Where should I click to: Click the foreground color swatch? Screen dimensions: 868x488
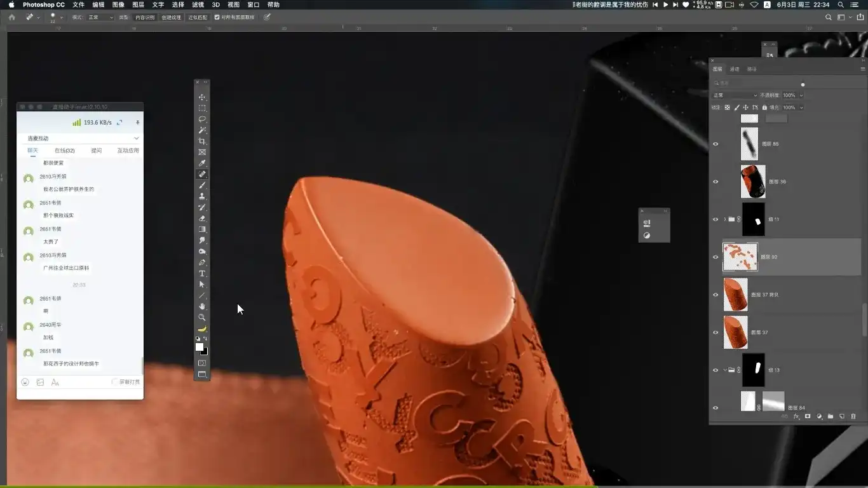(200, 347)
